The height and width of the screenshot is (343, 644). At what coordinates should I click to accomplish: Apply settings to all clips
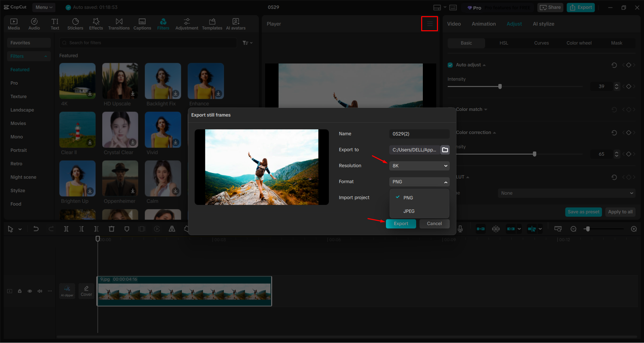pyautogui.click(x=620, y=212)
